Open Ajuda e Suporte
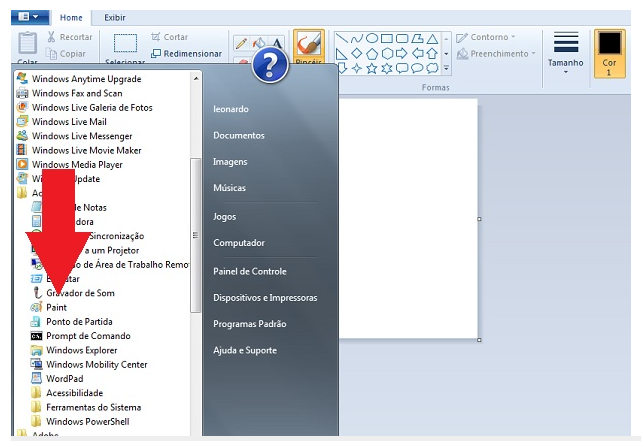641x441 pixels. click(x=245, y=350)
